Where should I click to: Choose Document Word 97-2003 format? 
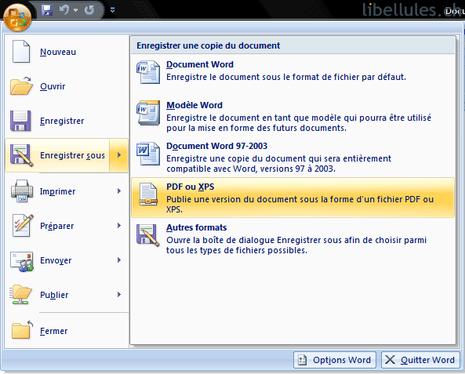tap(293, 157)
